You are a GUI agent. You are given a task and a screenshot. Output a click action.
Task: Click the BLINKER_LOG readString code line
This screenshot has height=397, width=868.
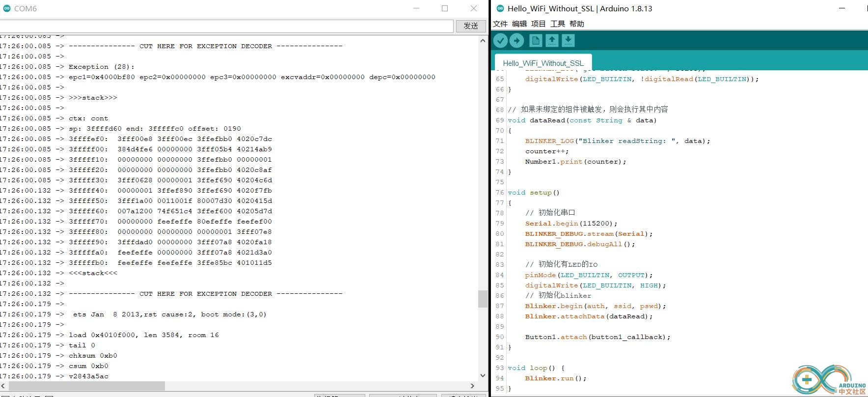(618, 141)
